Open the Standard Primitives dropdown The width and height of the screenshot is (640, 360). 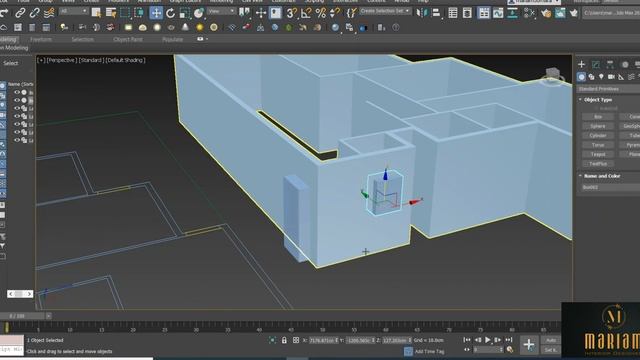[608, 89]
